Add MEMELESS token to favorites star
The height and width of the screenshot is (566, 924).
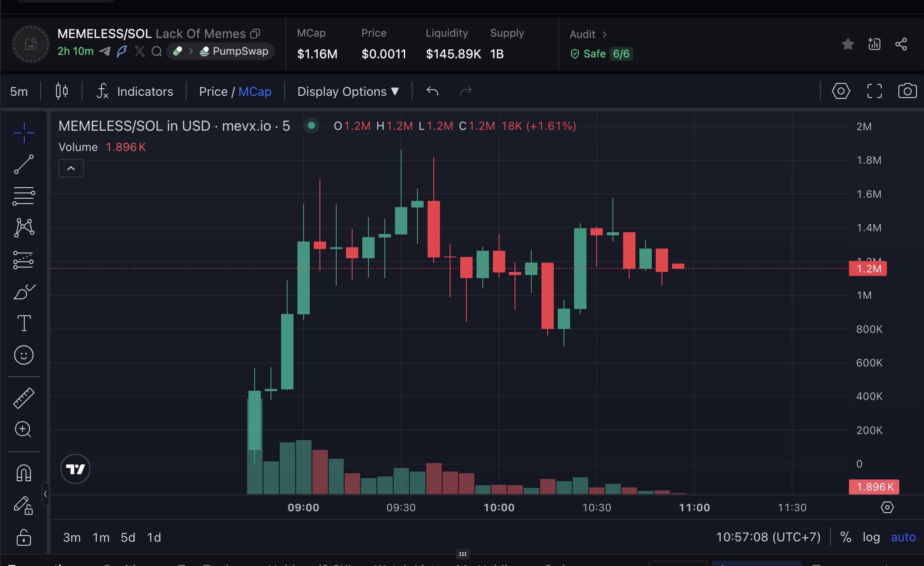[x=848, y=44]
